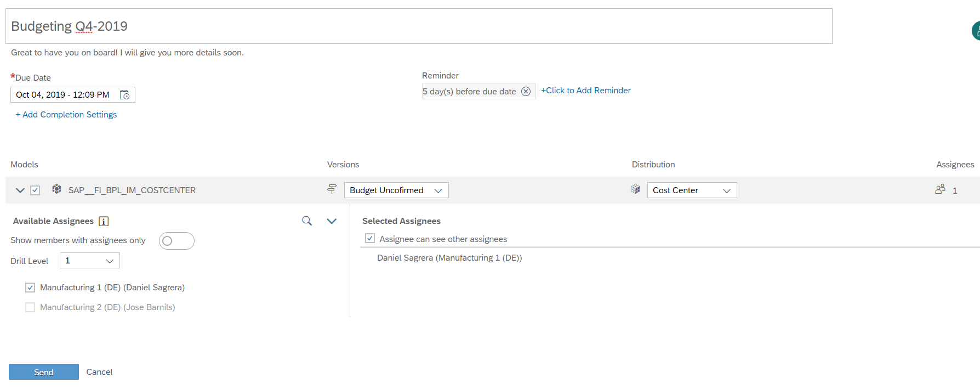The width and height of the screenshot is (980, 388).
Task: Click the Send button
Action: (44, 372)
